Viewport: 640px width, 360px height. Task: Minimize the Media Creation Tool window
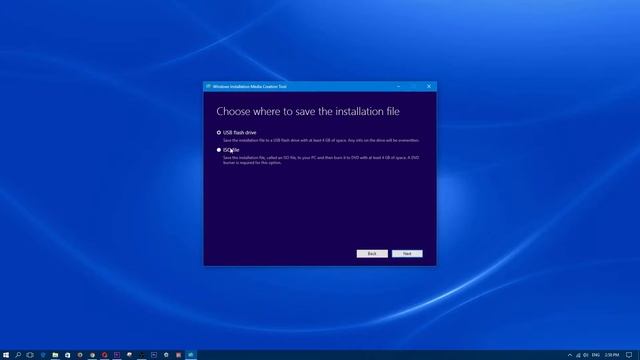pyautogui.click(x=398, y=87)
